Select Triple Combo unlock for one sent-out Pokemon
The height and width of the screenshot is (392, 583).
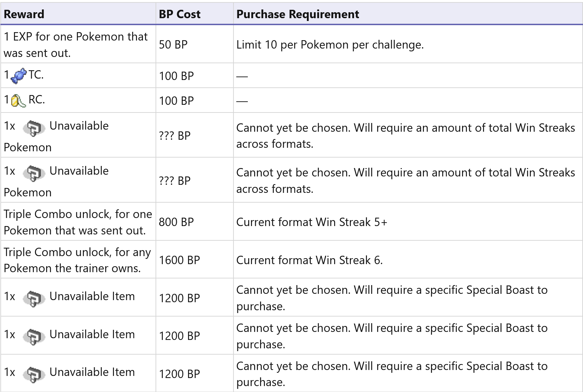pos(78,222)
